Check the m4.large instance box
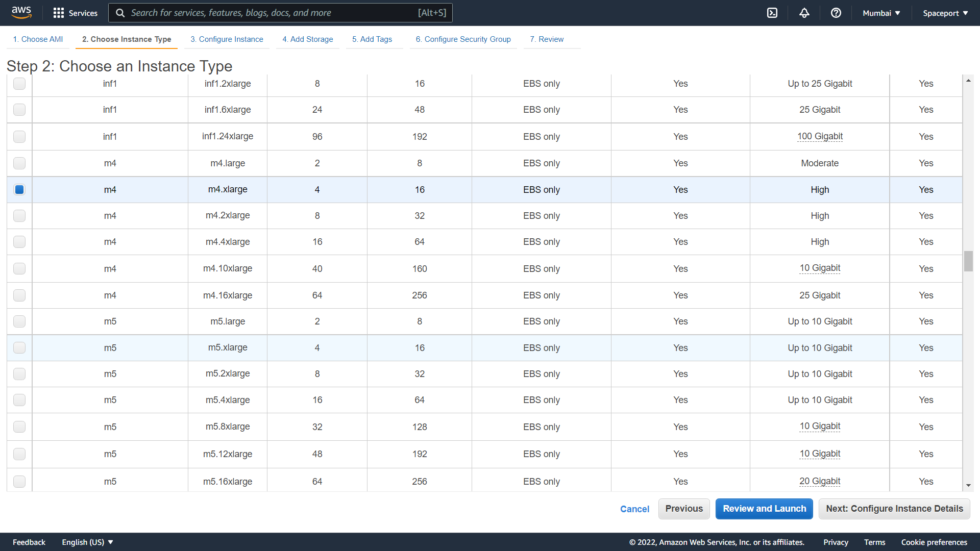 [x=19, y=163]
